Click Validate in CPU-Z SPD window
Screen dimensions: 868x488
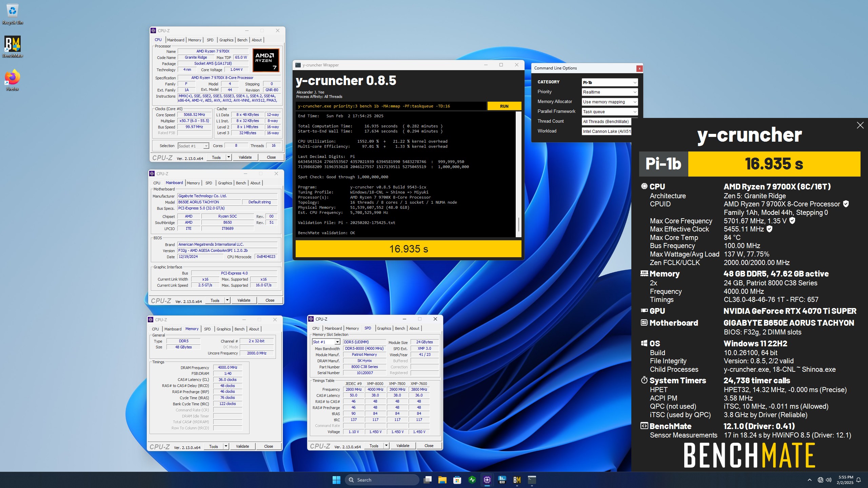click(x=403, y=446)
